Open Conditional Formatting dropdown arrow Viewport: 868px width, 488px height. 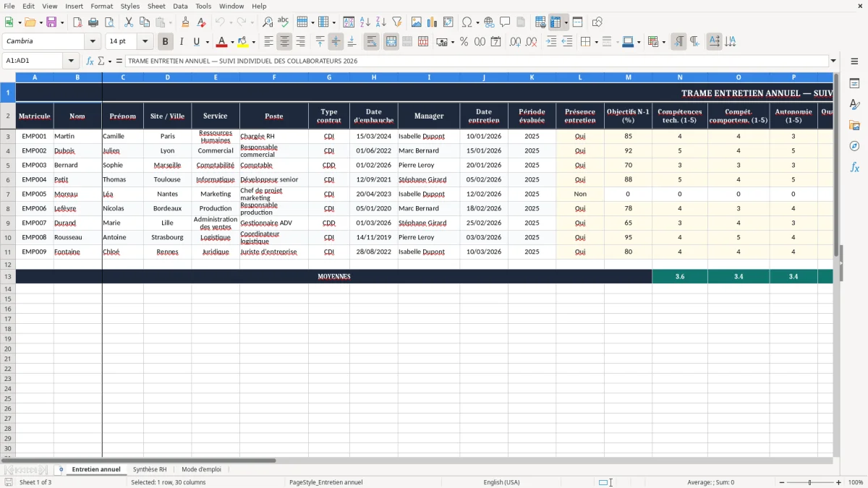point(663,42)
